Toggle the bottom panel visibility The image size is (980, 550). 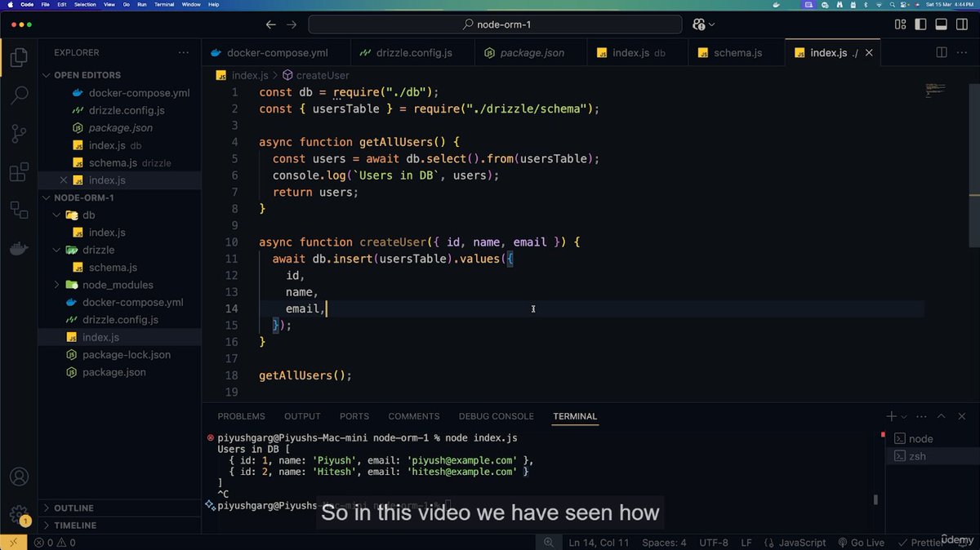[x=942, y=24]
